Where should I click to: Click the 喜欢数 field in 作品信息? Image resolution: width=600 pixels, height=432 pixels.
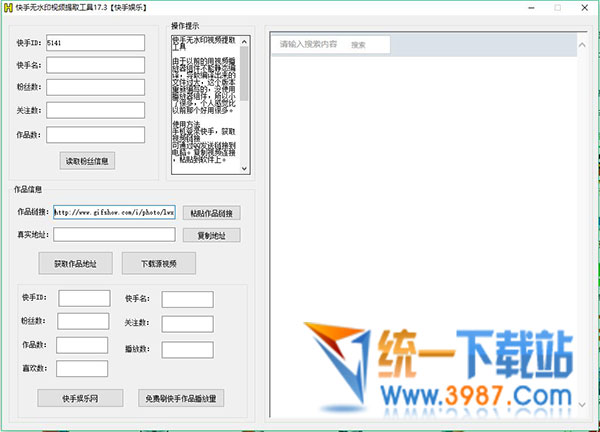[82, 369]
